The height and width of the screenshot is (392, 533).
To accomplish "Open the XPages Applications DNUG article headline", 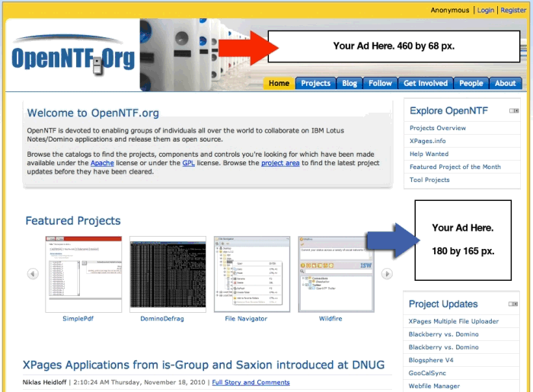I will click(x=203, y=365).
